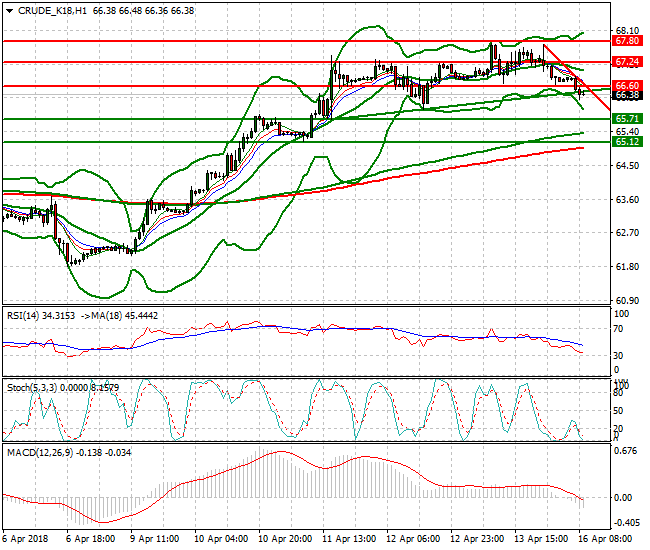Select the red 67.24 resistance level label
The image size is (650, 550).
click(627, 62)
